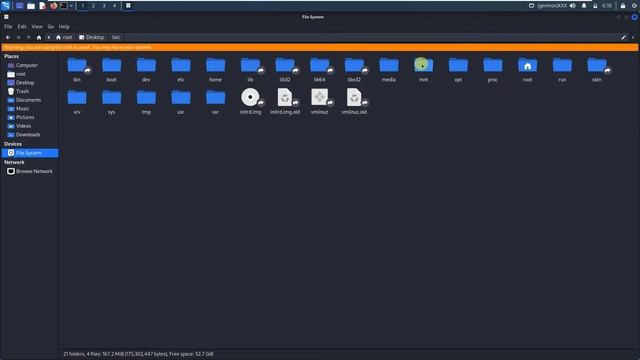
Task: Click the Desktop breadcrumb in path bar
Action: [92, 38]
